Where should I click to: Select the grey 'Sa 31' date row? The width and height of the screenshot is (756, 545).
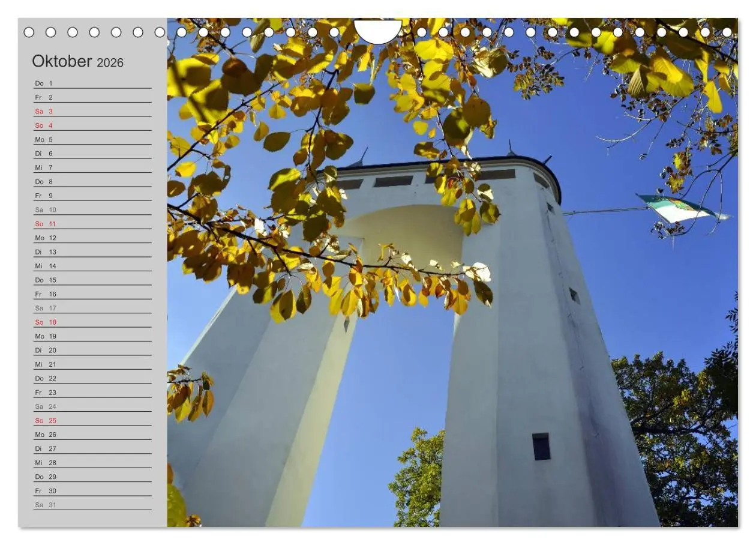pyautogui.click(x=92, y=504)
